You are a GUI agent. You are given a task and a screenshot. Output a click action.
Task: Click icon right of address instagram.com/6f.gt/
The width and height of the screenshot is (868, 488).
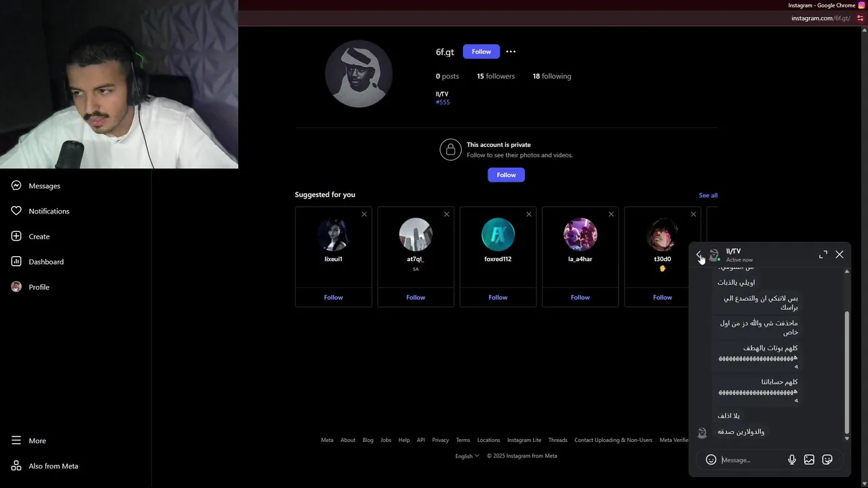click(x=860, y=18)
